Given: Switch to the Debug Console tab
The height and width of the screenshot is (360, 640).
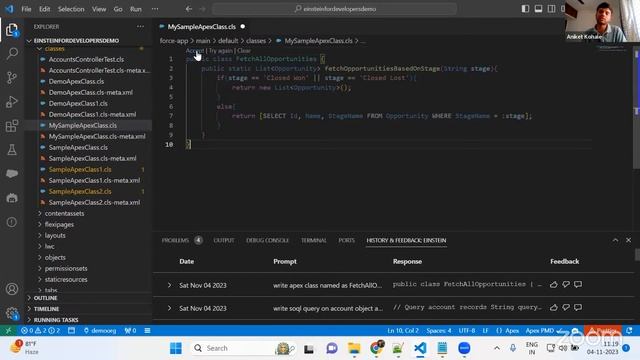Looking at the screenshot, I should 267,240.
